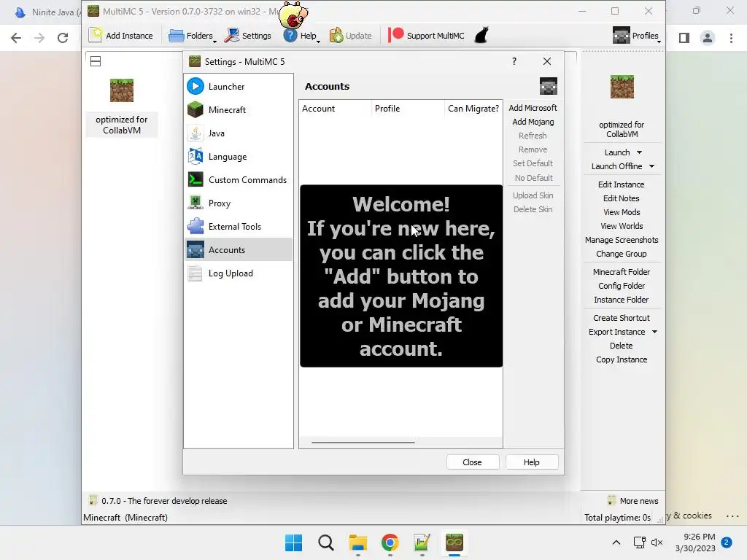747x560 pixels.
Task: Click the Minecraft grass block icon in sidebar
Action: (196, 109)
